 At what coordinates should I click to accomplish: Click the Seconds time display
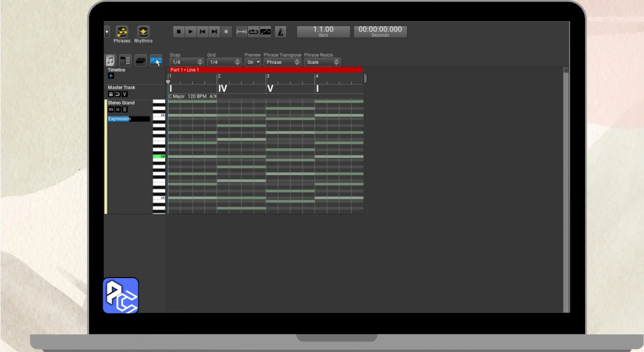click(x=380, y=31)
